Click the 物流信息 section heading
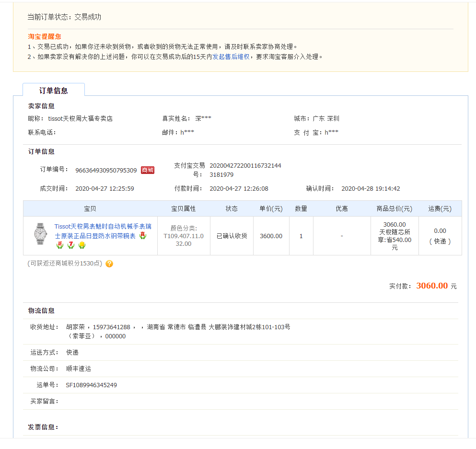Screen dimensions: 476x449 tap(41, 311)
